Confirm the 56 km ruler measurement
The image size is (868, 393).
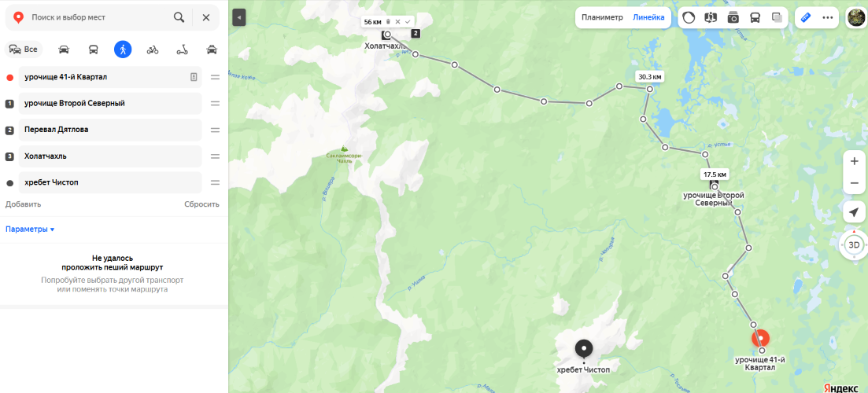tap(408, 21)
